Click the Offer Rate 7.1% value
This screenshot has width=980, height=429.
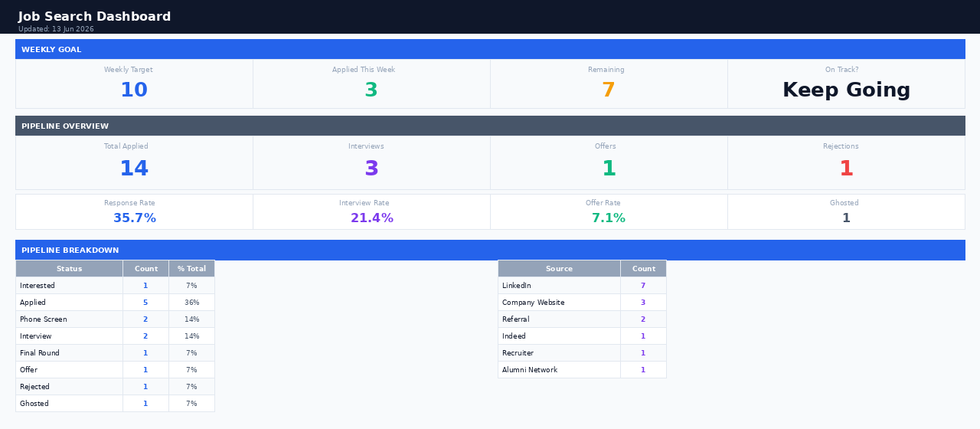[x=609, y=218]
